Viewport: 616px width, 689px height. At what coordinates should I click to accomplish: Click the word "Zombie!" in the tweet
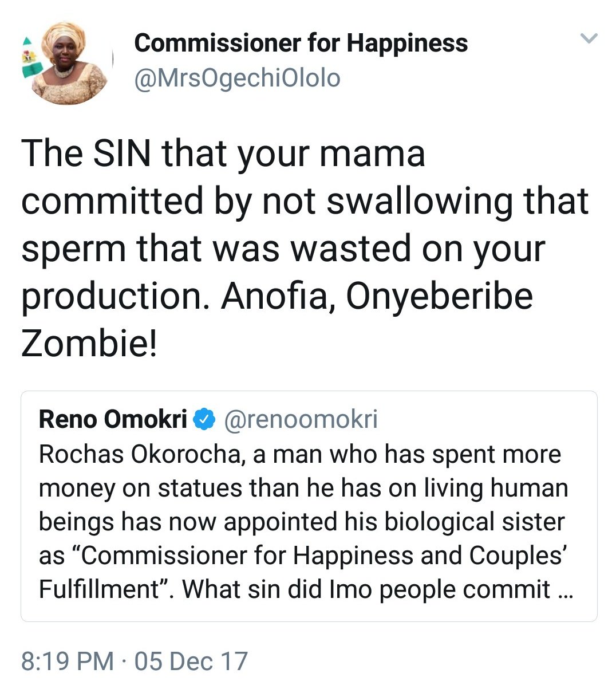(x=89, y=344)
